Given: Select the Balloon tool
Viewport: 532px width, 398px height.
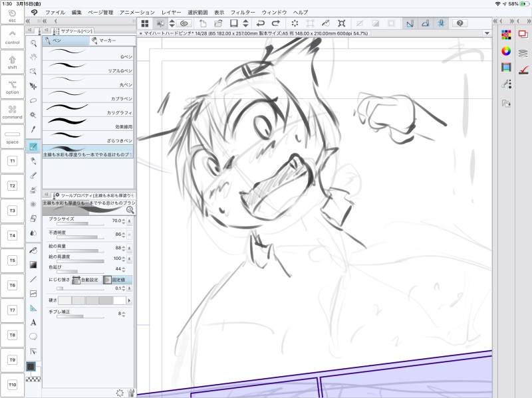Looking at the screenshot, I should coord(33,337).
